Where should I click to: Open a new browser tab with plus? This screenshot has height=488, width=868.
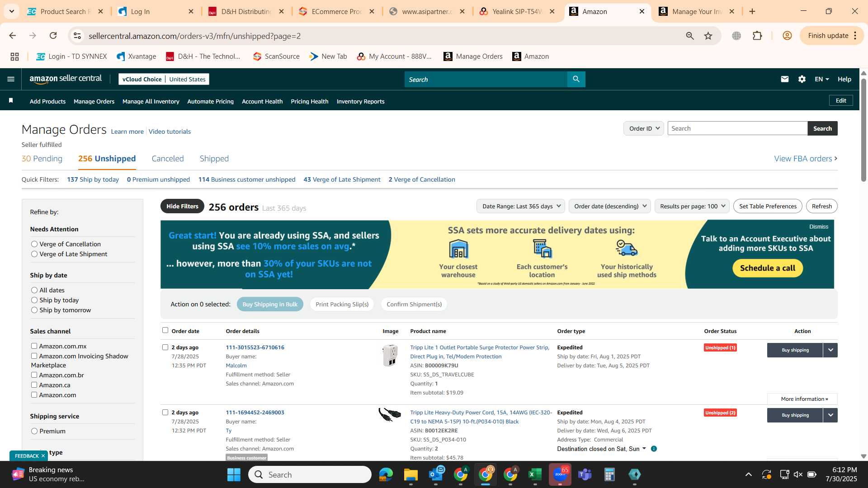point(752,11)
